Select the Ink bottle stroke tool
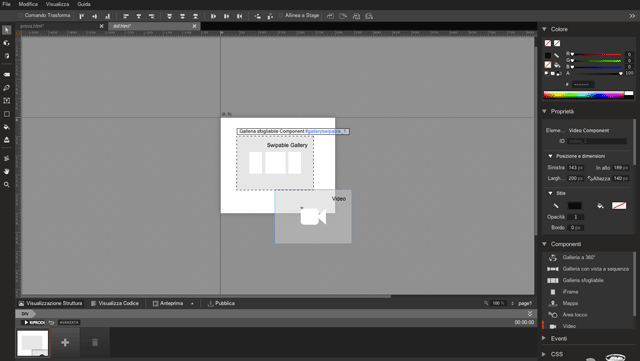The image size is (640, 361). (7, 140)
